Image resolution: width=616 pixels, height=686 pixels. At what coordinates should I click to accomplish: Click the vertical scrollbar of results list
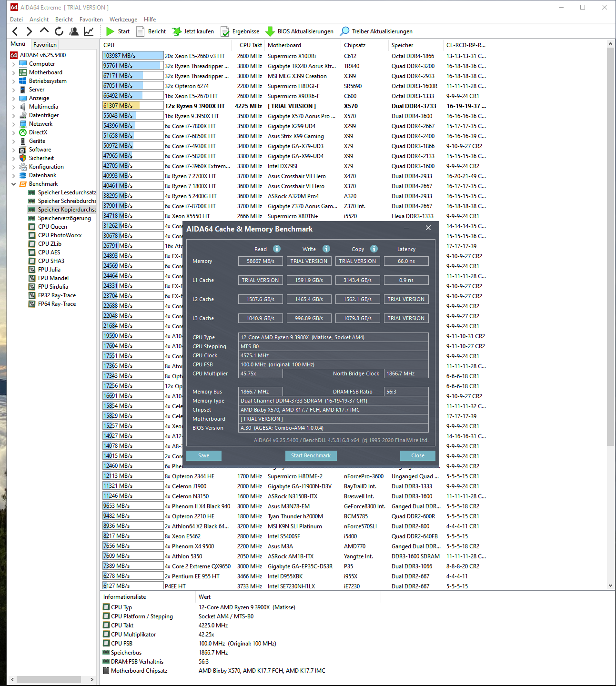[611, 247]
